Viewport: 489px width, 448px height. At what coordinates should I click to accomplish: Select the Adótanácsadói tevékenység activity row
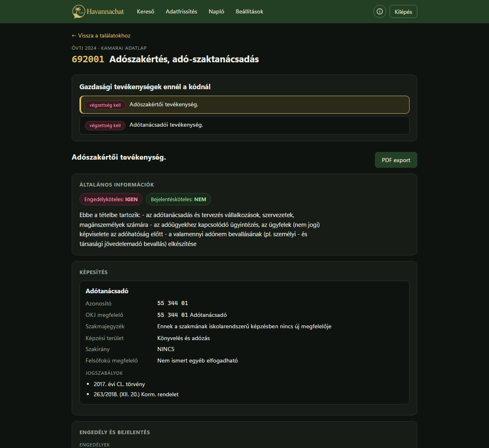[244, 125]
